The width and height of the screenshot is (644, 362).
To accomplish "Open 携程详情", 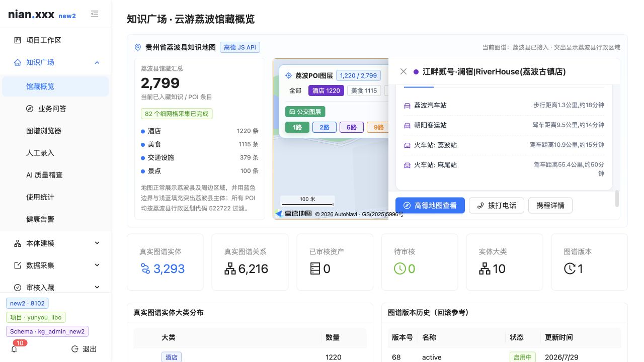I will pyautogui.click(x=550, y=205).
